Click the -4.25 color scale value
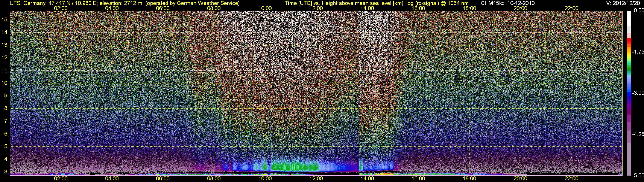Screen dimensions: 644x182 (638, 134)
